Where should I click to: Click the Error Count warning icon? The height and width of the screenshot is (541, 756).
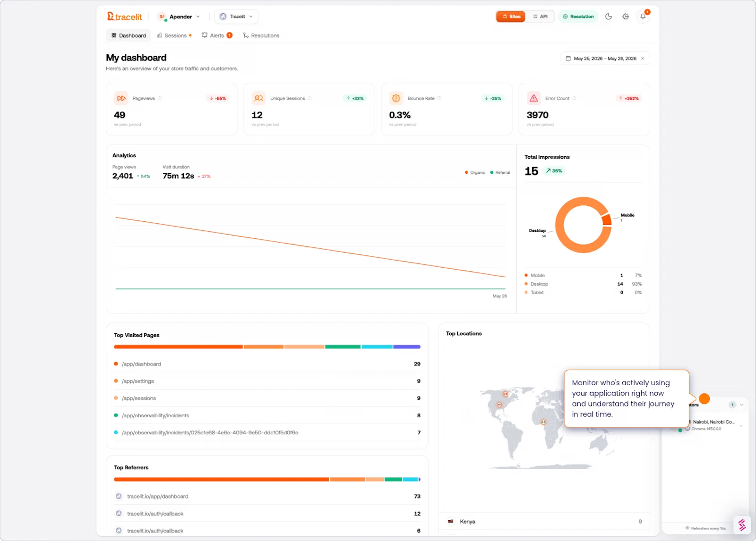(x=534, y=98)
